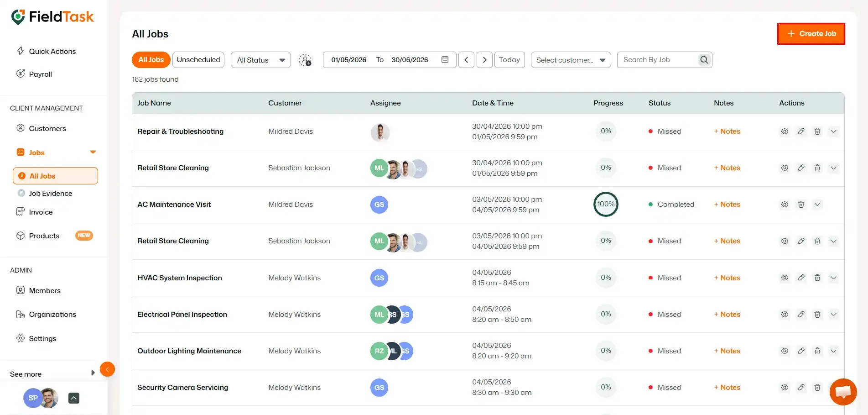View the Electrical Panel Inspection job
The width and height of the screenshot is (868, 415).
(x=785, y=315)
